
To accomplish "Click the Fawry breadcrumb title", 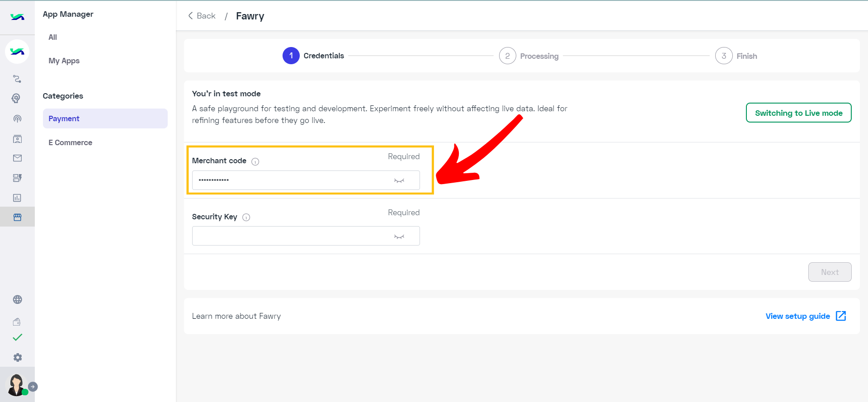I will [x=250, y=16].
